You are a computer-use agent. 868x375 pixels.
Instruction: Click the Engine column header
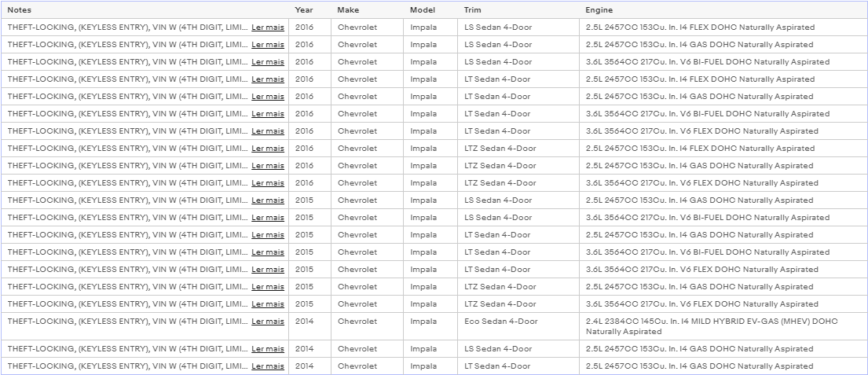point(599,10)
